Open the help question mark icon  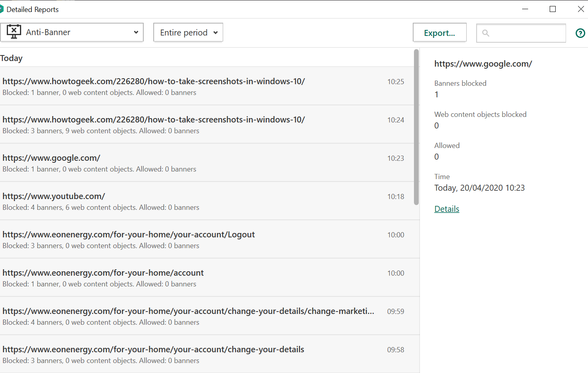580,33
